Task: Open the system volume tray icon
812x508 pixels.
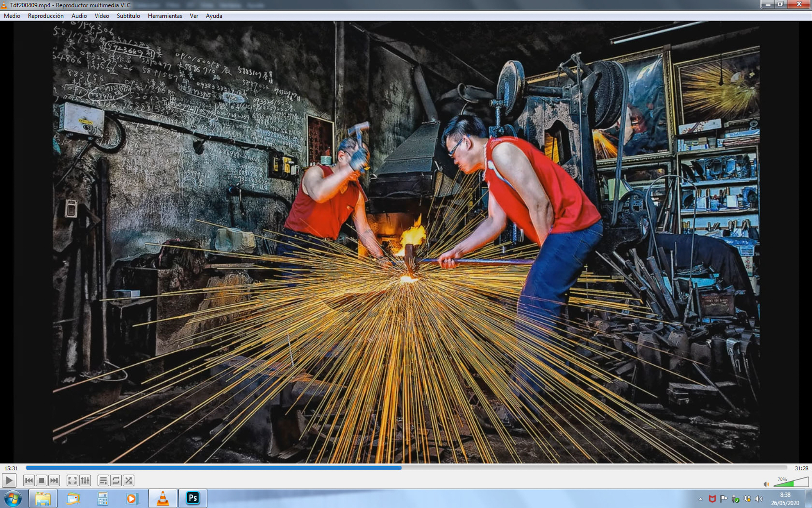Action: pos(758,499)
